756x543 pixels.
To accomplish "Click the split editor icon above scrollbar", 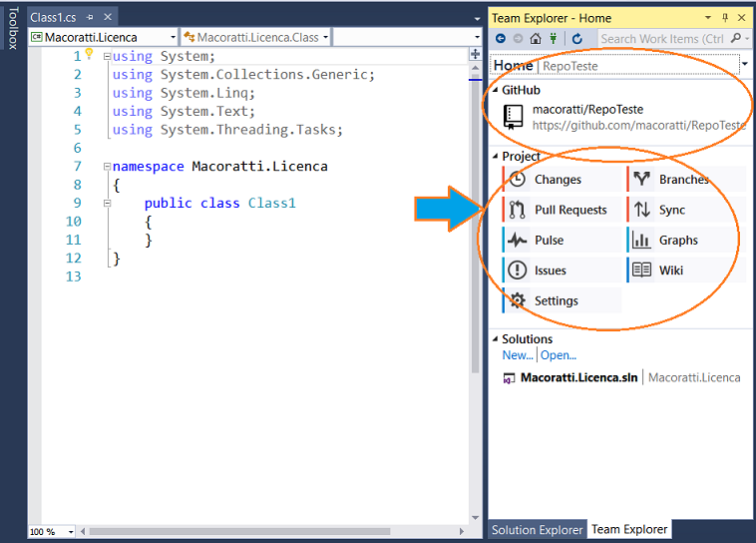I will point(475,54).
